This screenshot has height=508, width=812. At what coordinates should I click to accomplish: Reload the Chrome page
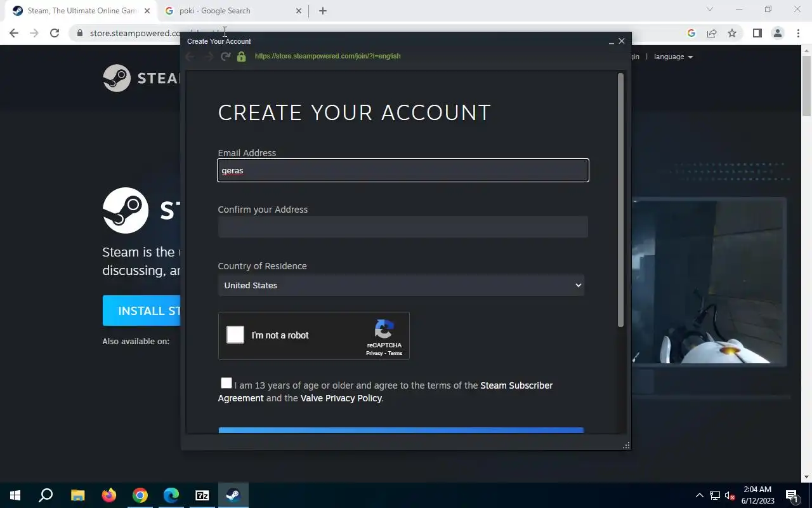55,33
